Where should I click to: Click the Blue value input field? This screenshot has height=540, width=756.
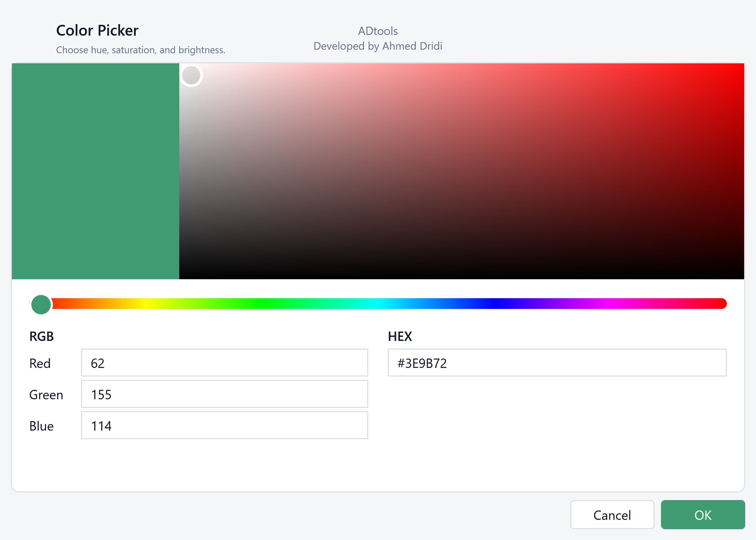[224, 426]
